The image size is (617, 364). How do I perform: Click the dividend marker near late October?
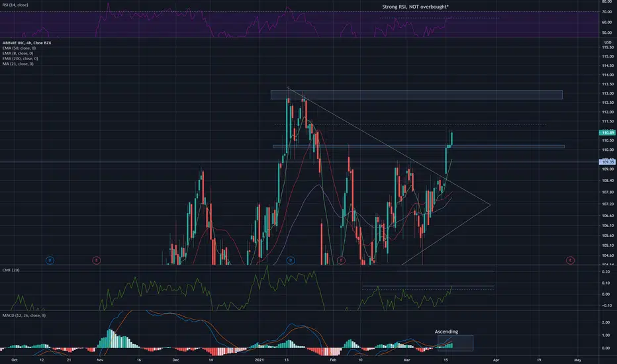(50, 260)
